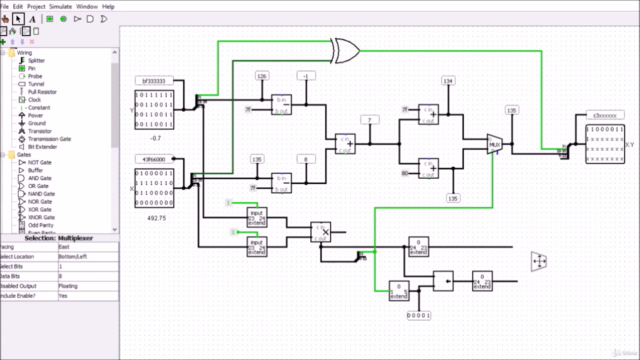This screenshot has height=360, width=640.
Task: Open Disabled Output dropdown Floating
Action: tap(88, 286)
